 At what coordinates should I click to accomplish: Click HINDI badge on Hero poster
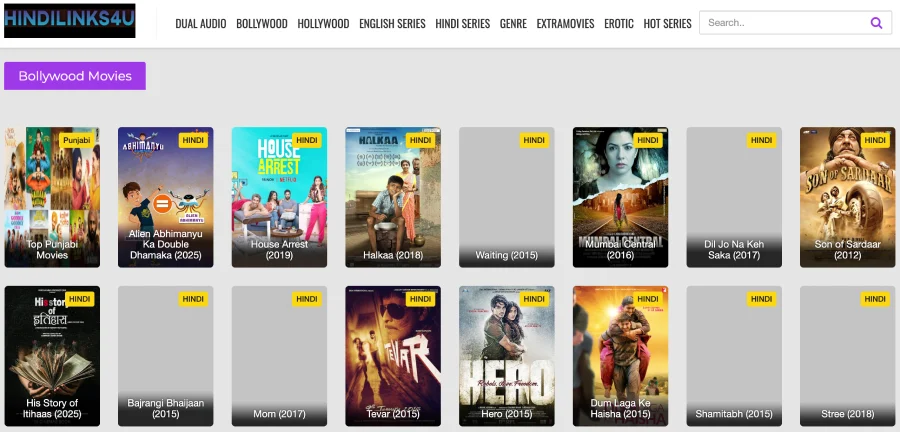(534, 299)
